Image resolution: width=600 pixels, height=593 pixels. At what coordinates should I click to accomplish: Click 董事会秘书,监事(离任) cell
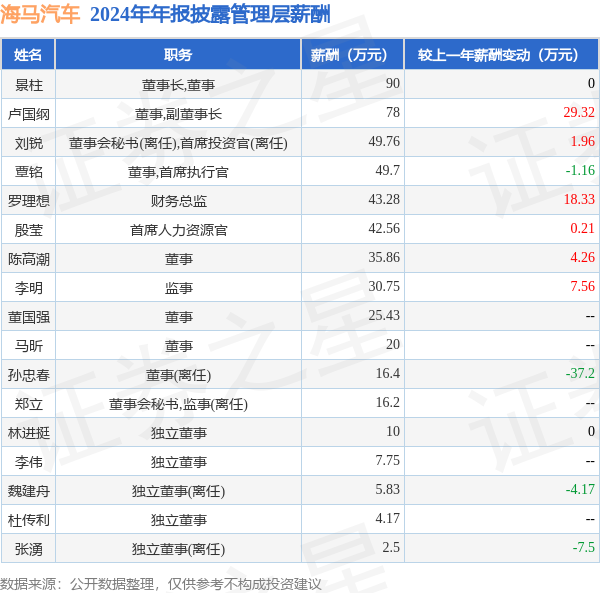pyautogui.click(x=178, y=404)
